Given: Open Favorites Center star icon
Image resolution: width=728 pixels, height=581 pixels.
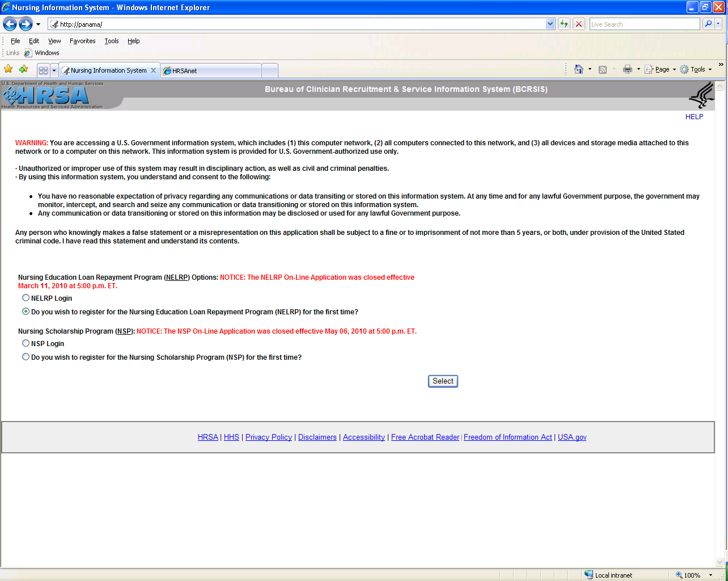Looking at the screenshot, I should coord(9,69).
